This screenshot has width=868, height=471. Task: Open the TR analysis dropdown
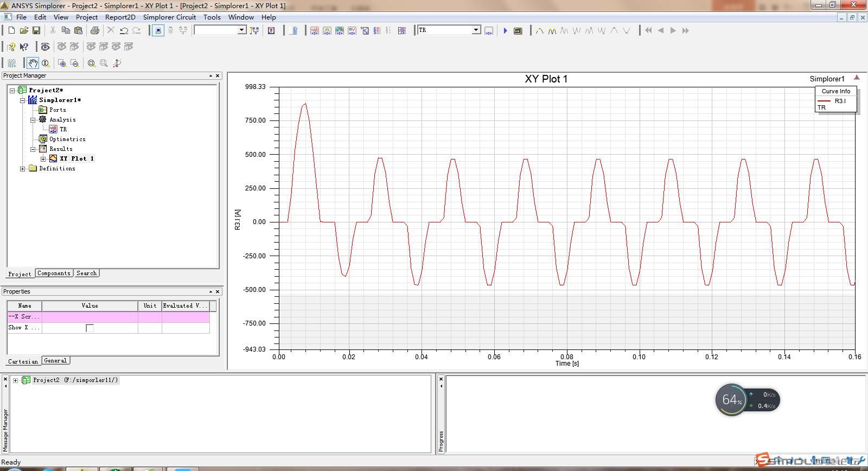tap(476, 30)
